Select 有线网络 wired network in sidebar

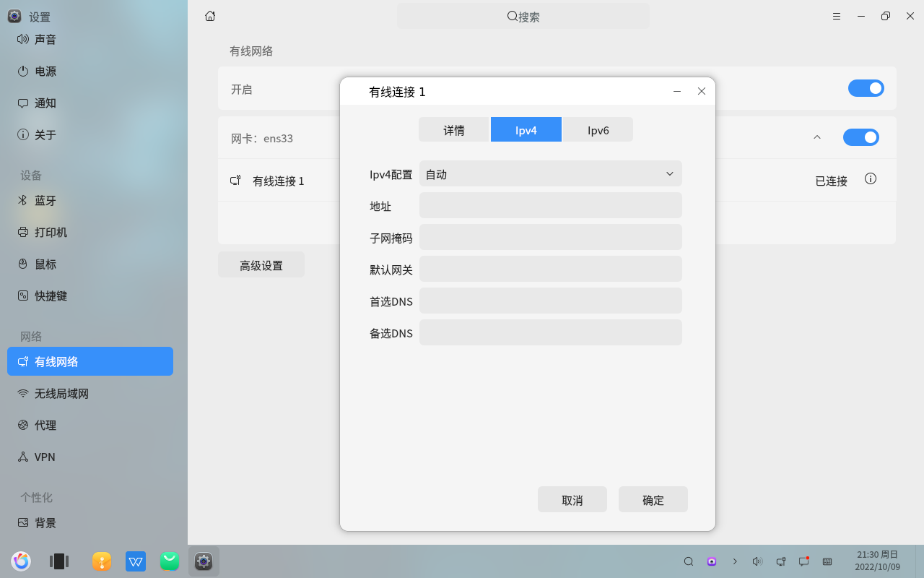click(90, 361)
